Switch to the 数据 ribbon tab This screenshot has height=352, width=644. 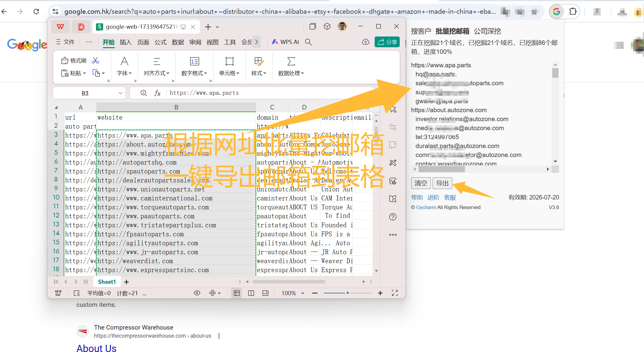click(178, 42)
